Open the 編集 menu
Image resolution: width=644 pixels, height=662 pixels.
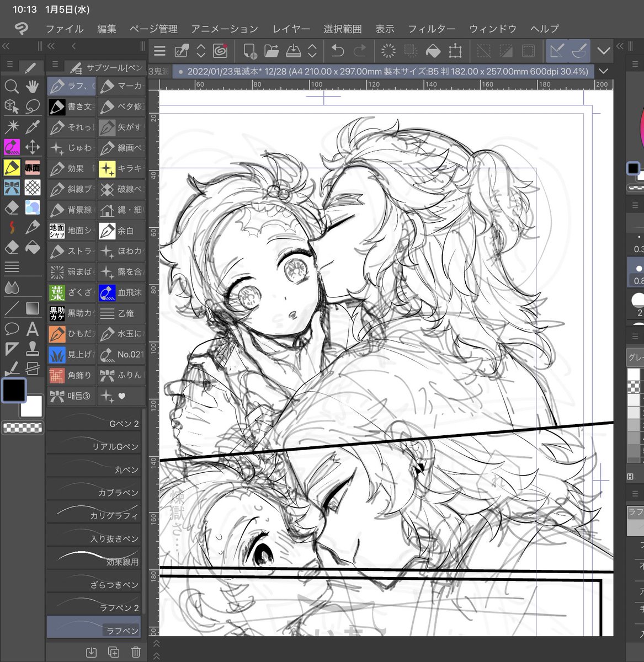[x=107, y=29]
